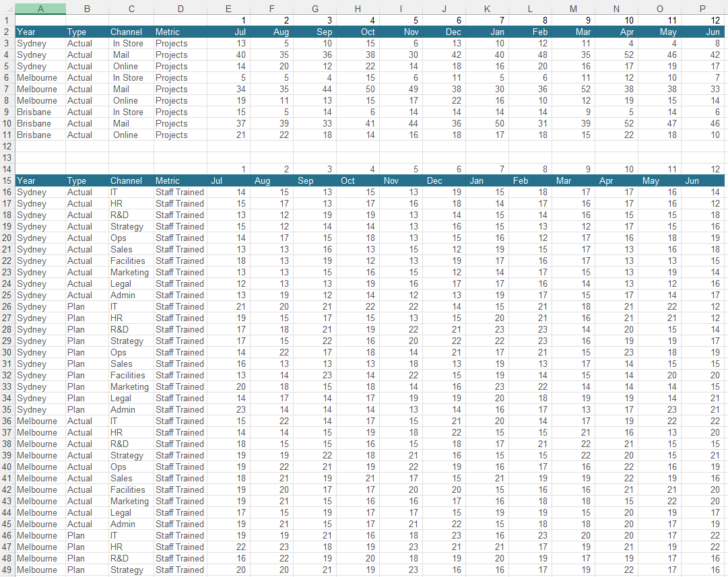Click the Metric cell in row 15
The height and width of the screenshot is (577, 728).
[x=180, y=180]
